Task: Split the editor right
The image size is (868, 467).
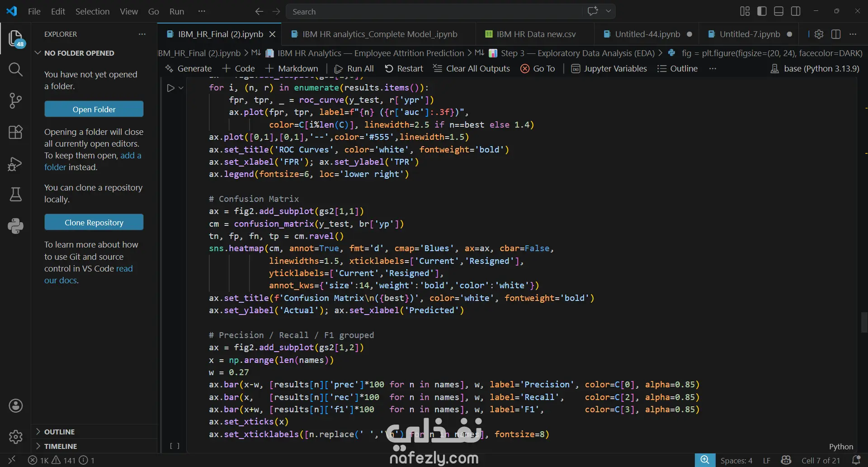Action: tap(836, 34)
